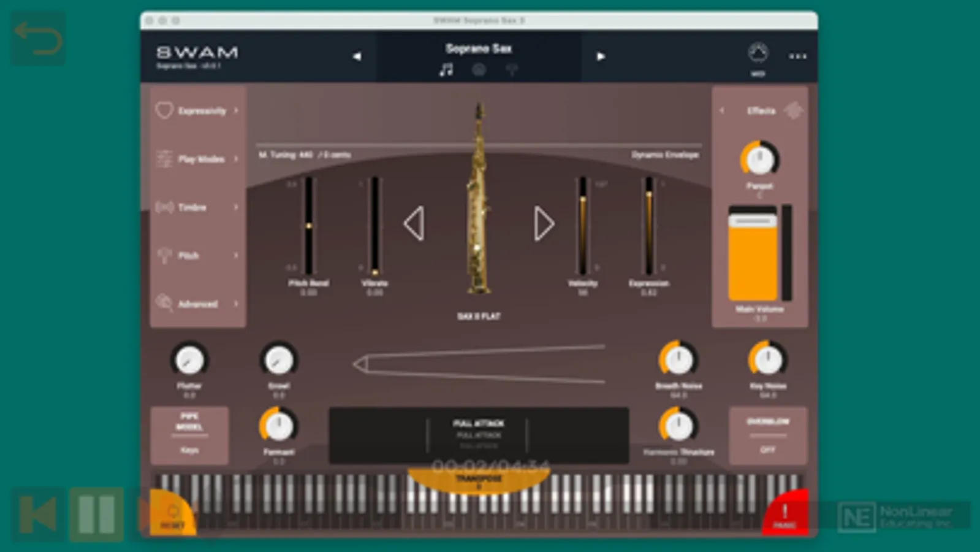This screenshot has height=552, width=980.
Task: Click the Expression vertical slider
Action: click(648, 225)
